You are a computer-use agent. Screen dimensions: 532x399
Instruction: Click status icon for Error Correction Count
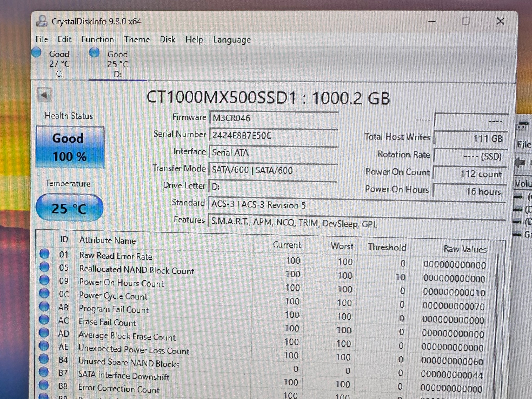[x=44, y=385]
